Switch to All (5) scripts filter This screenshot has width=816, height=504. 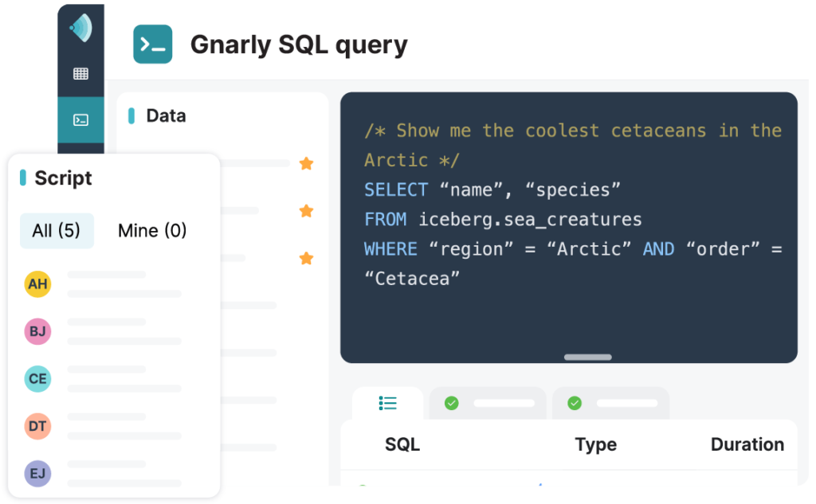coord(57,230)
